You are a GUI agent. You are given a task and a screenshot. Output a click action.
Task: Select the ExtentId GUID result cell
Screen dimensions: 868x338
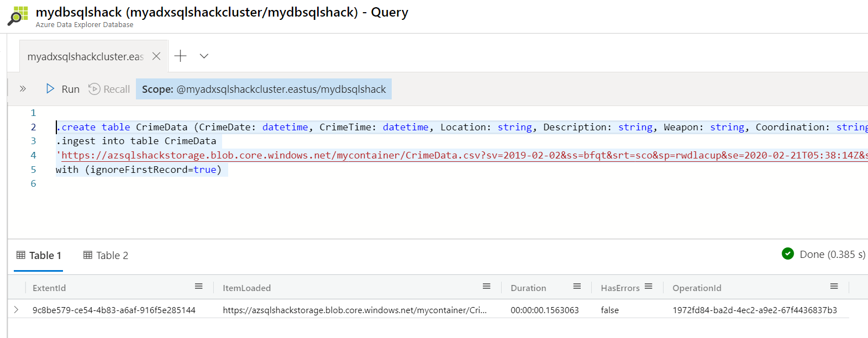(114, 310)
